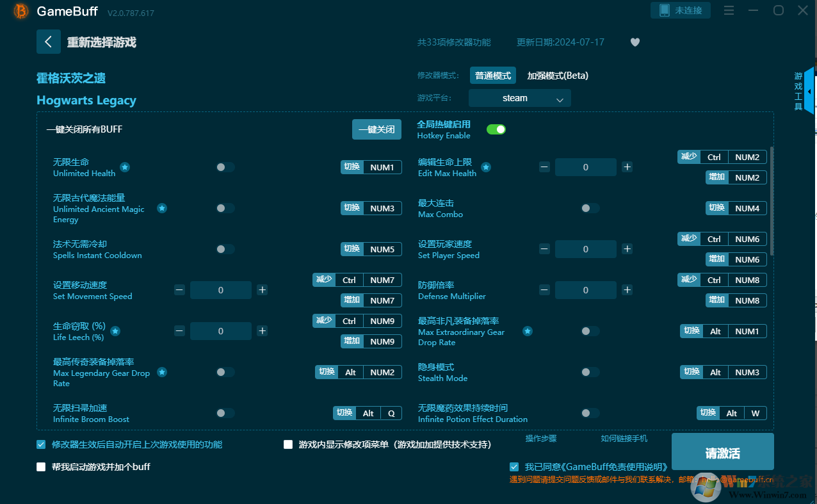Check launch game and add buff checkbox
Viewport: 817px width, 504px height.
coord(42,467)
